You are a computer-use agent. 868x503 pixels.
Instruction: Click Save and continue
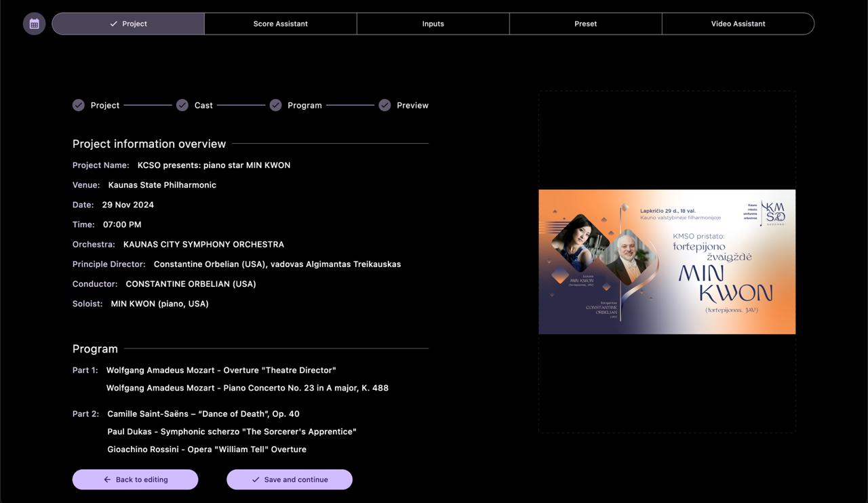coord(290,479)
